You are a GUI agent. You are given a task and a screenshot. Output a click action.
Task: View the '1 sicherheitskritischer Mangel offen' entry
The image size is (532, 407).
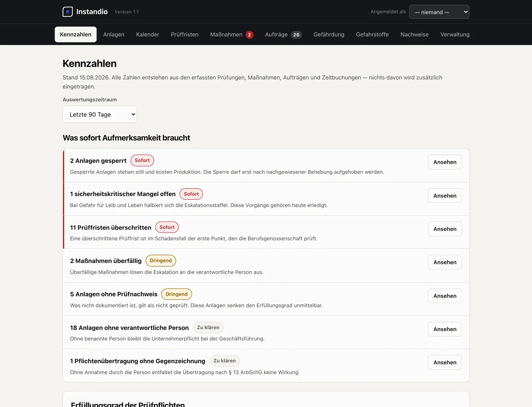pos(445,196)
